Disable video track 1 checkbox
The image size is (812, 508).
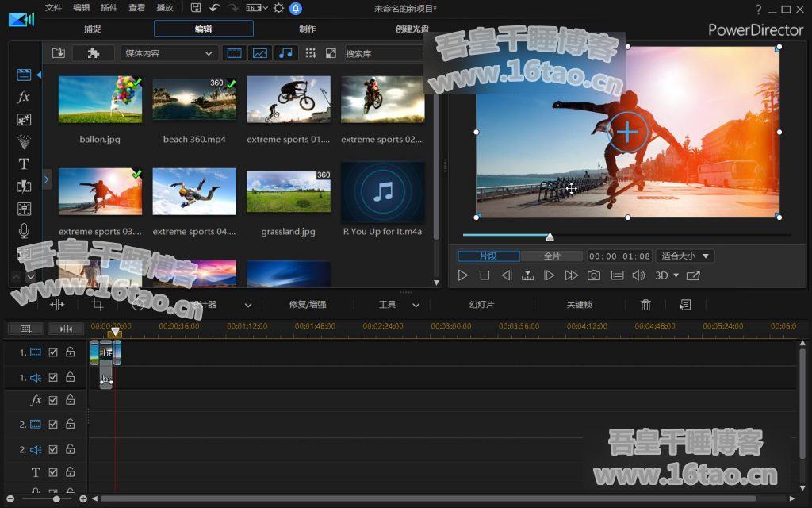(x=53, y=352)
